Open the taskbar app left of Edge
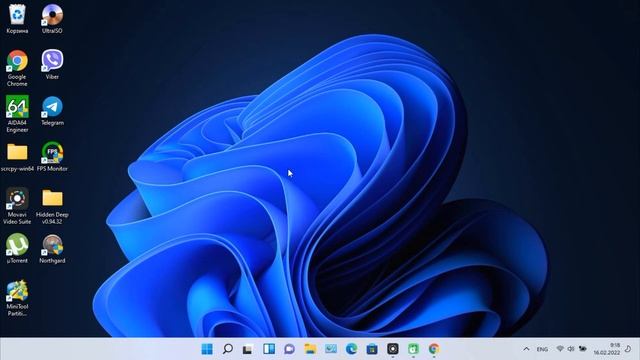This screenshot has height=360, width=640. (x=331, y=349)
